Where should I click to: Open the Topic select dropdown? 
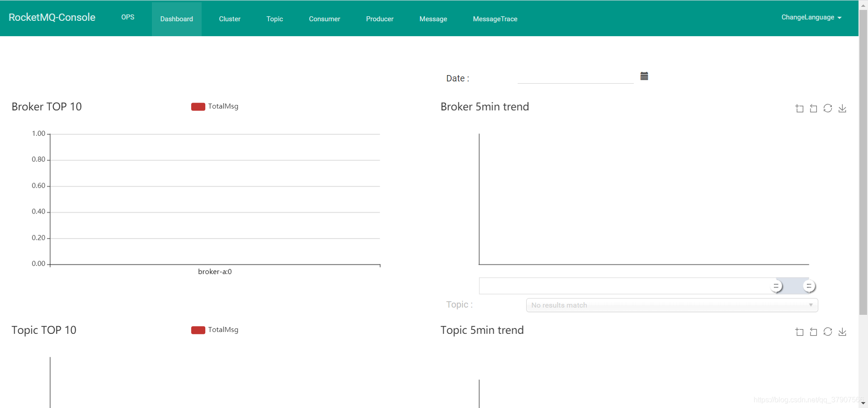point(672,305)
